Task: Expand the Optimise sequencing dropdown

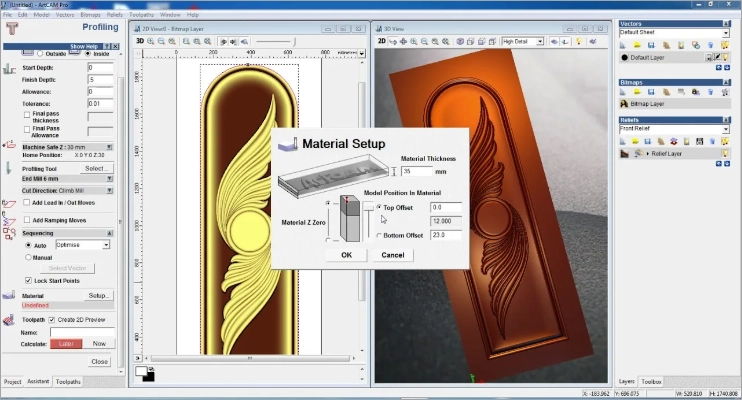Action: (105, 244)
